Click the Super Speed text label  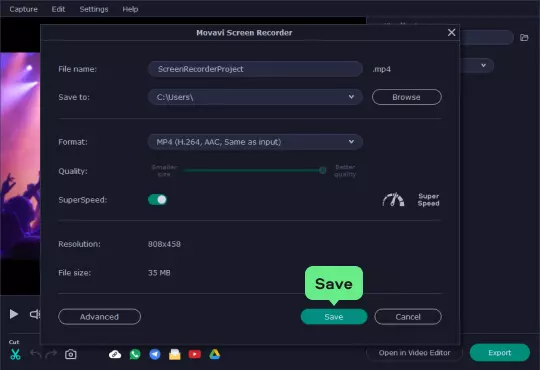pyautogui.click(x=428, y=200)
